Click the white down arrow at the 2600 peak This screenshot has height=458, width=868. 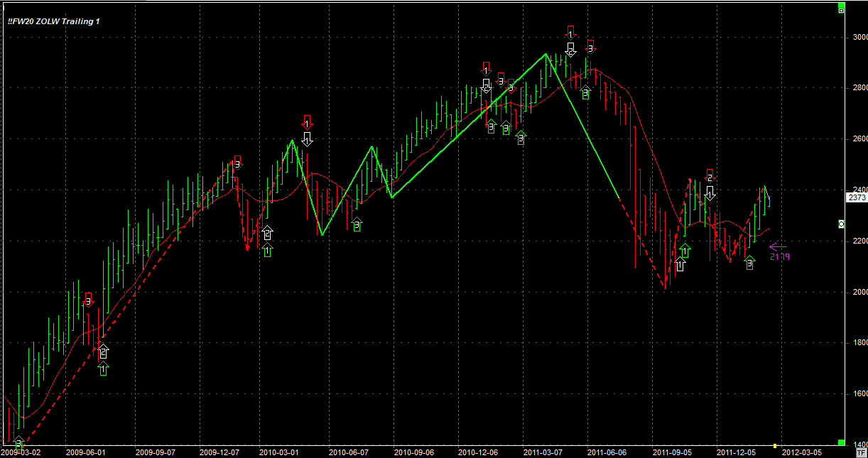pyautogui.click(x=307, y=138)
